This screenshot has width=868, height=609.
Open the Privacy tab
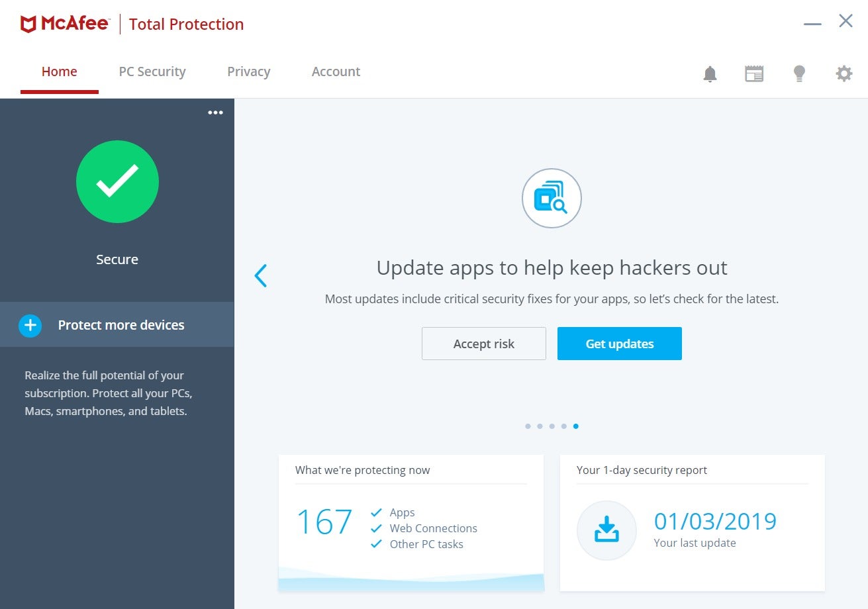[249, 71]
